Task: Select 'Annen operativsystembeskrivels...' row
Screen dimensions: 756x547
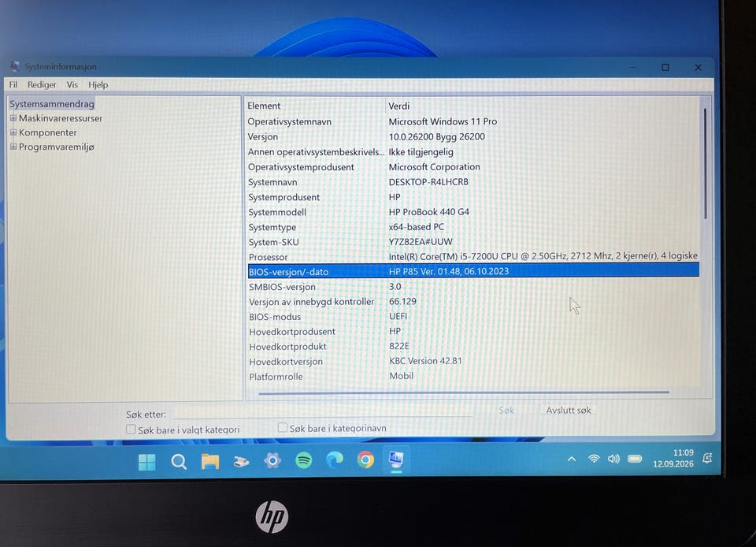Action: pos(473,152)
